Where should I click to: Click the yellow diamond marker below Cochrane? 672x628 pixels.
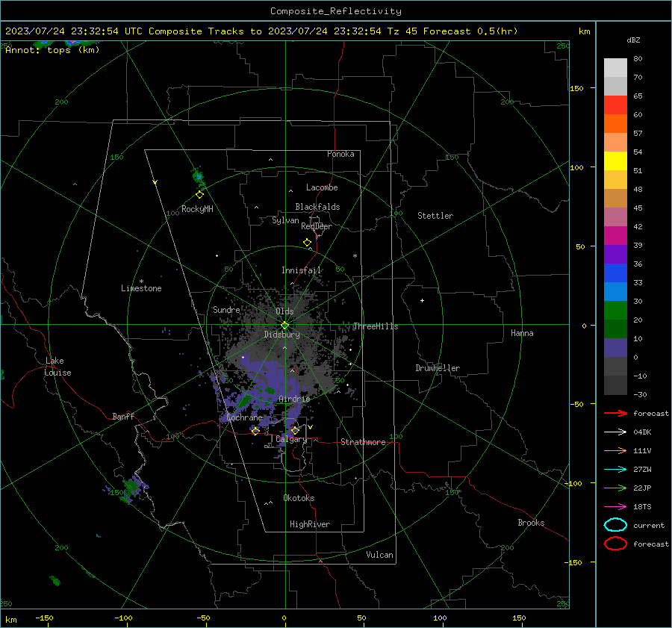[x=255, y=431]
